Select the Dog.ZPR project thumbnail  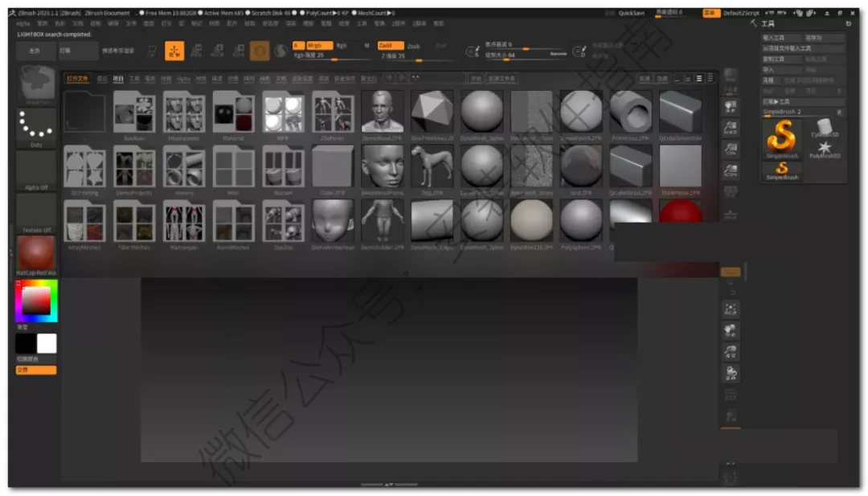tap(432, 170)
